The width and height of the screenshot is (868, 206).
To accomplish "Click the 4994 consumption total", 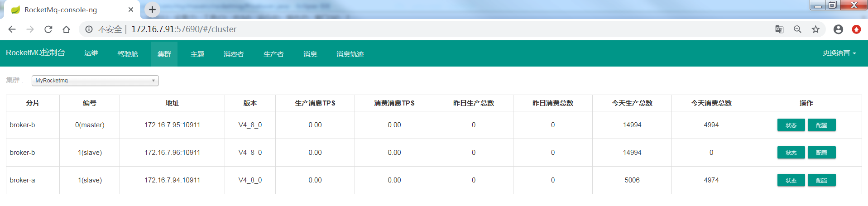I will tap(711, 125).
